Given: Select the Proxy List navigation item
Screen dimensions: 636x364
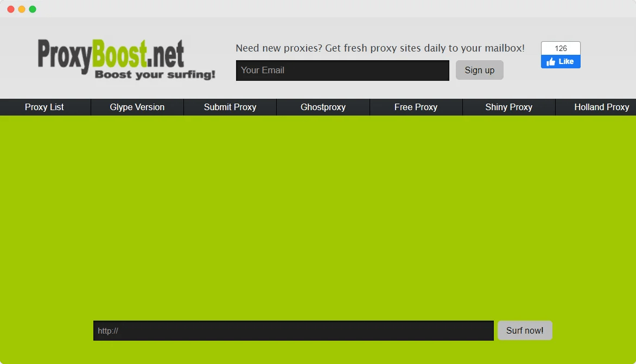Looking at the screenshot, I should point(44,107).
